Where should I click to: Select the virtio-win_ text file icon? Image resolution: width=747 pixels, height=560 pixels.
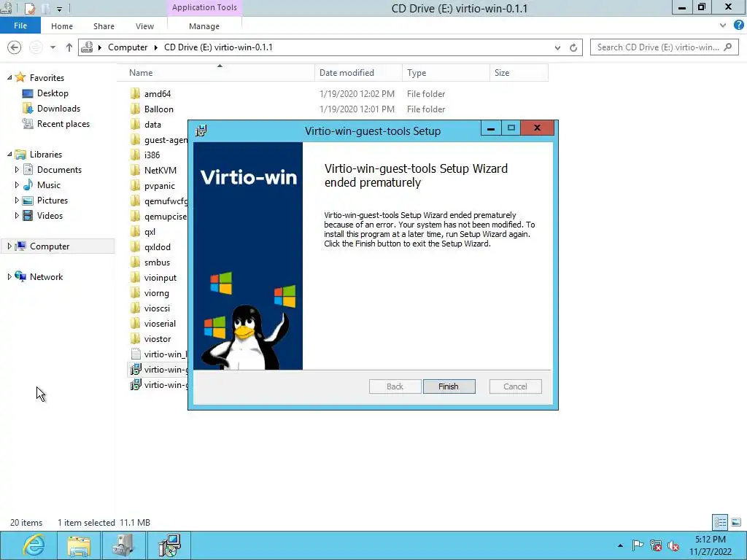pos(136,354)
